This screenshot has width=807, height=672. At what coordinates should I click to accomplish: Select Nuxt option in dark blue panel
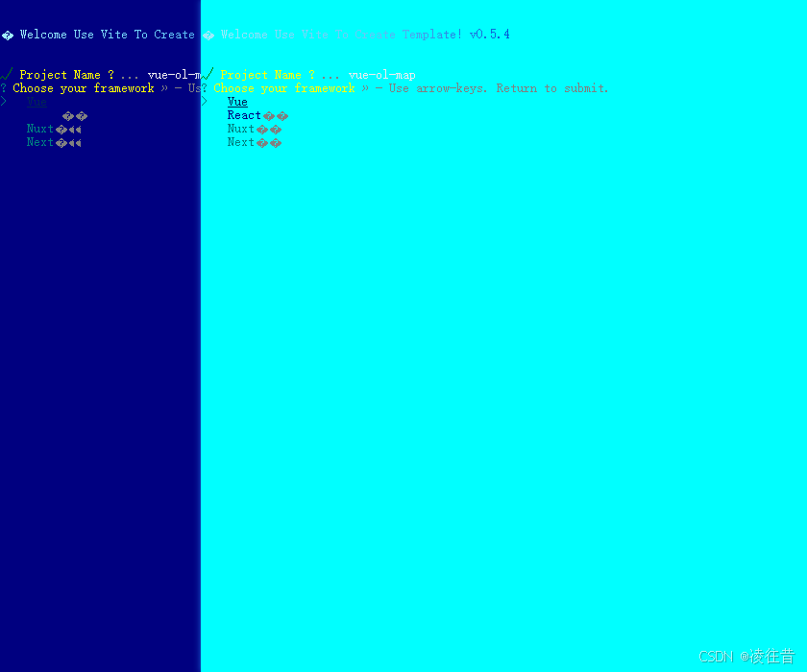tap(39, 129)
